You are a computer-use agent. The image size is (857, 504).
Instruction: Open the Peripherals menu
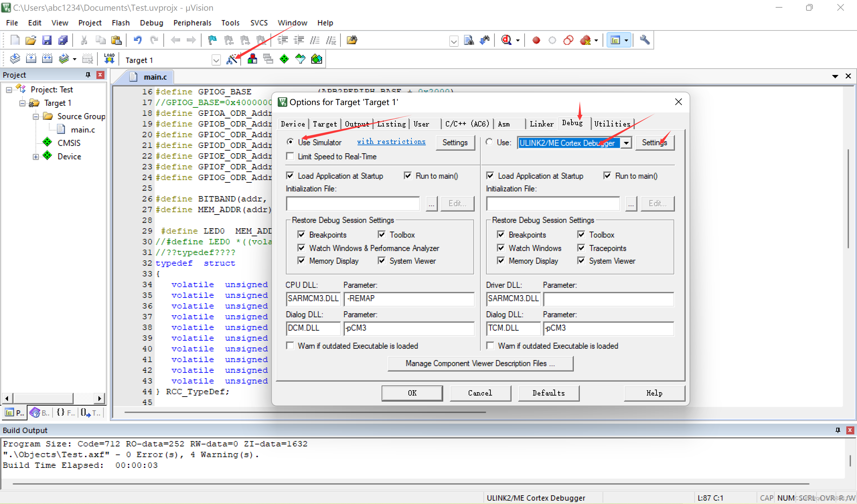[x=192, y=23]
